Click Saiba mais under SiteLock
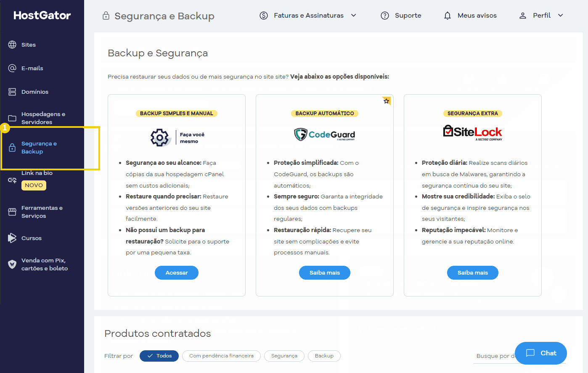588x373 pixels. click(473, 272)
